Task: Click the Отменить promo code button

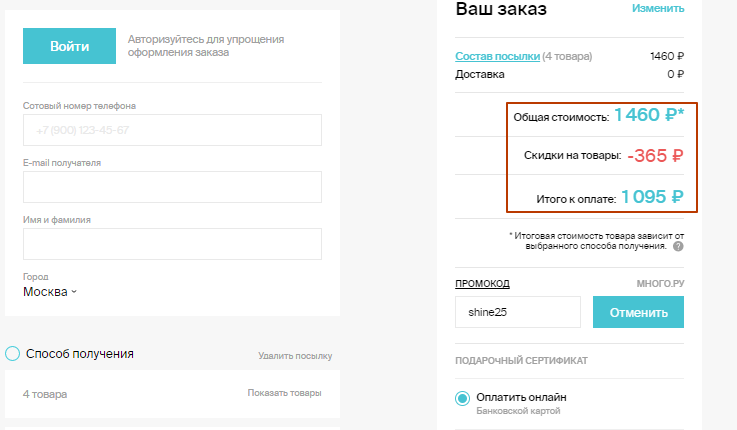Action: 638,312
